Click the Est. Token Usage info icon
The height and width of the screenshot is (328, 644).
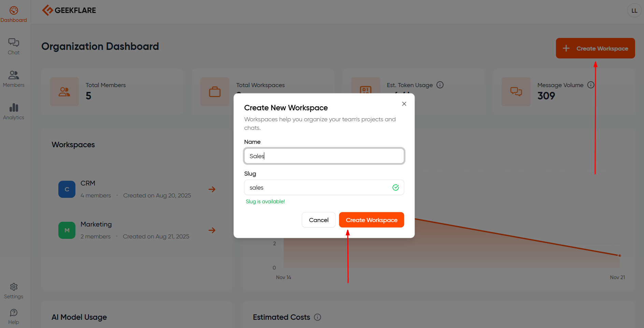tap(440, 85)
